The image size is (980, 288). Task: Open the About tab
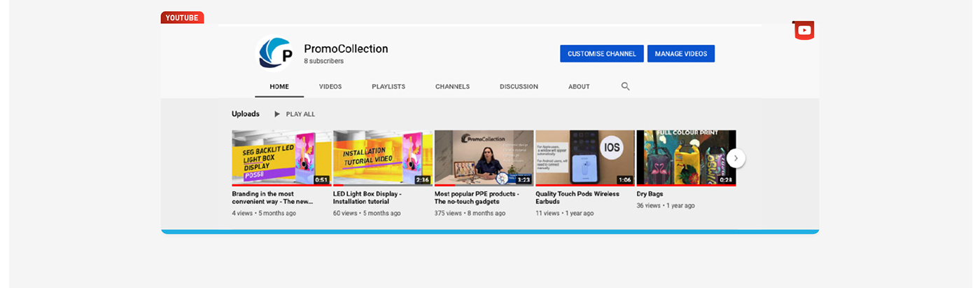point(579,87)
